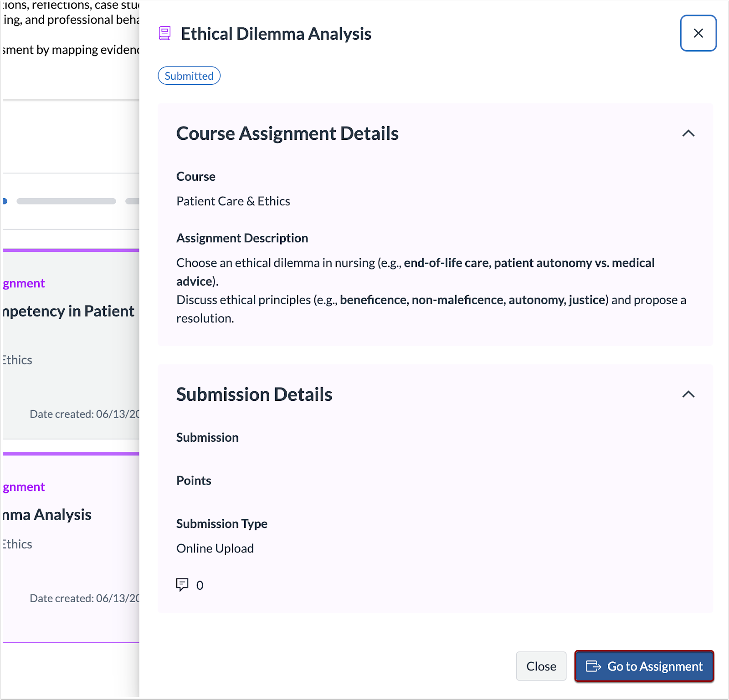Click the Submitted status pill
The height and width of the screenshot is (700, 729).
(189, 76)
